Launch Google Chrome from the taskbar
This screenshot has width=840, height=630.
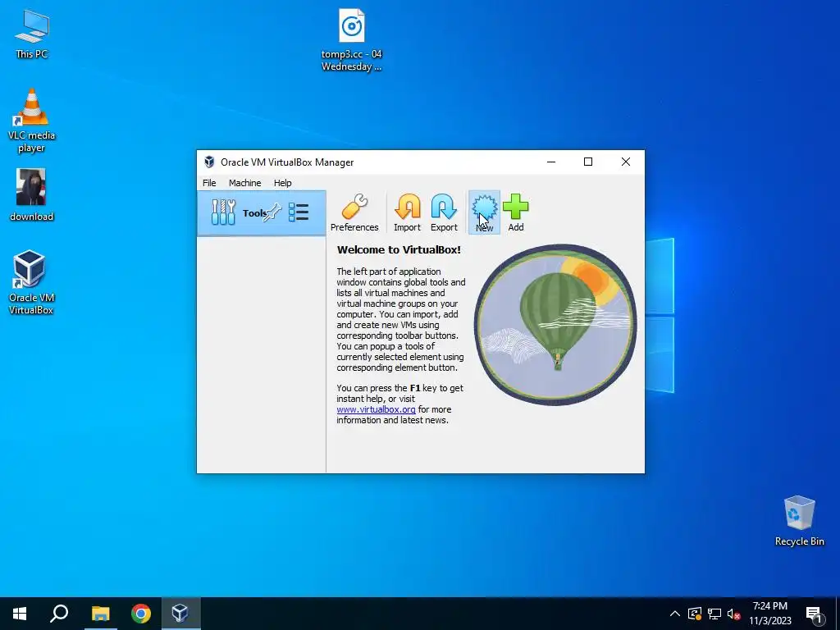[x=140, y=614]
